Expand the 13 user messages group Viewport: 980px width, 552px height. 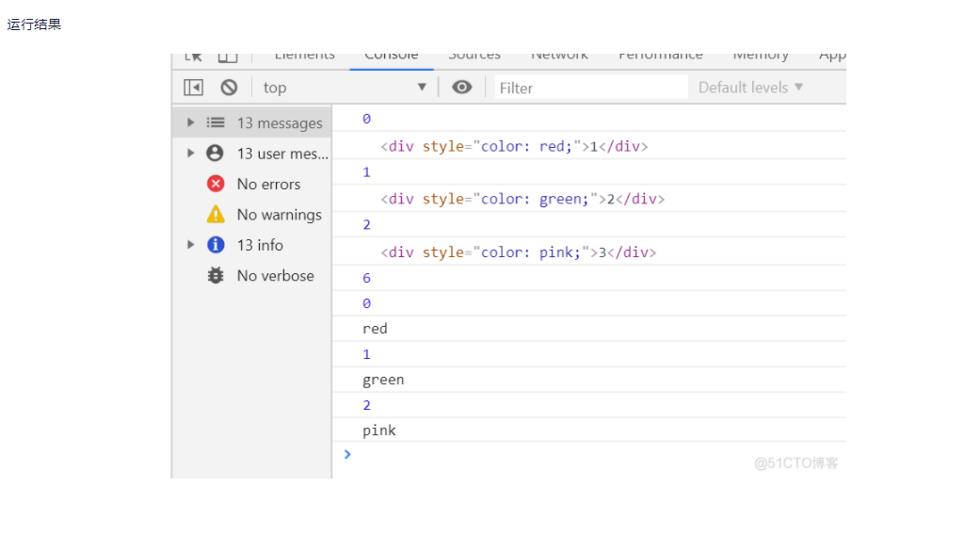tap(191, 154)
